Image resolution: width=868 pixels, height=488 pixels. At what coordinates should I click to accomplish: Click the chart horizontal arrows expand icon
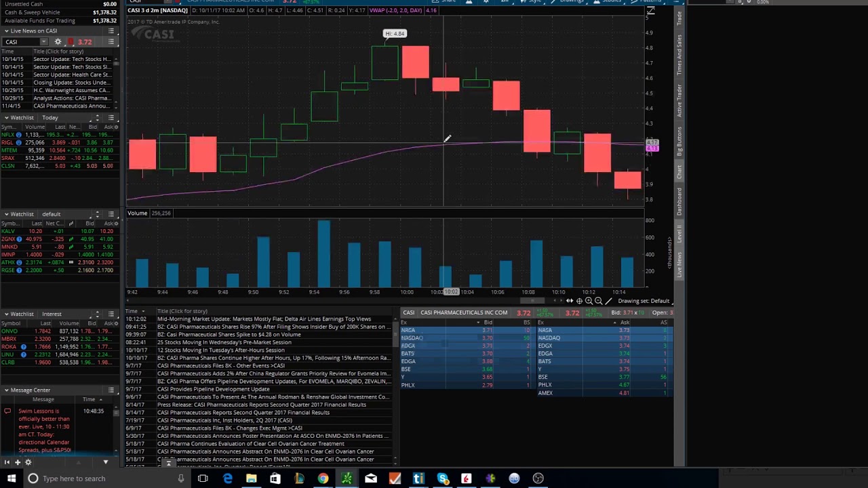[x=570, y=301]
